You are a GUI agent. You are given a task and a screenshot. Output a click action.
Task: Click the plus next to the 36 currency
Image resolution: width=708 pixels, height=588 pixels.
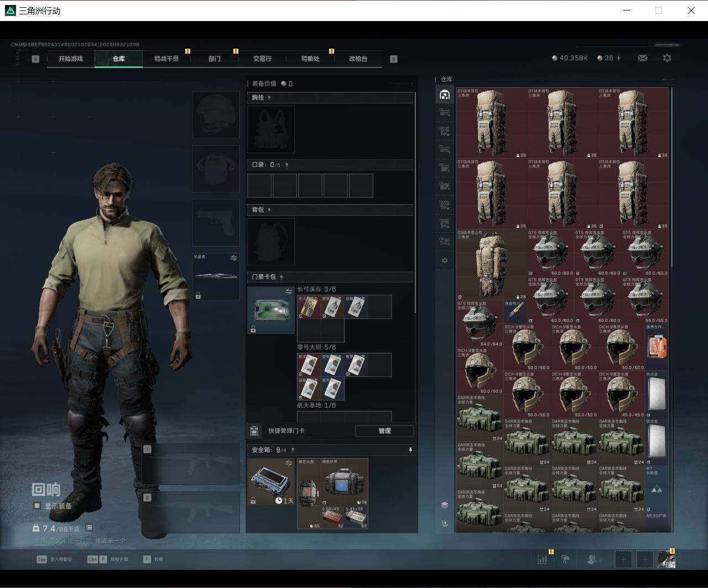pos(618,58)
